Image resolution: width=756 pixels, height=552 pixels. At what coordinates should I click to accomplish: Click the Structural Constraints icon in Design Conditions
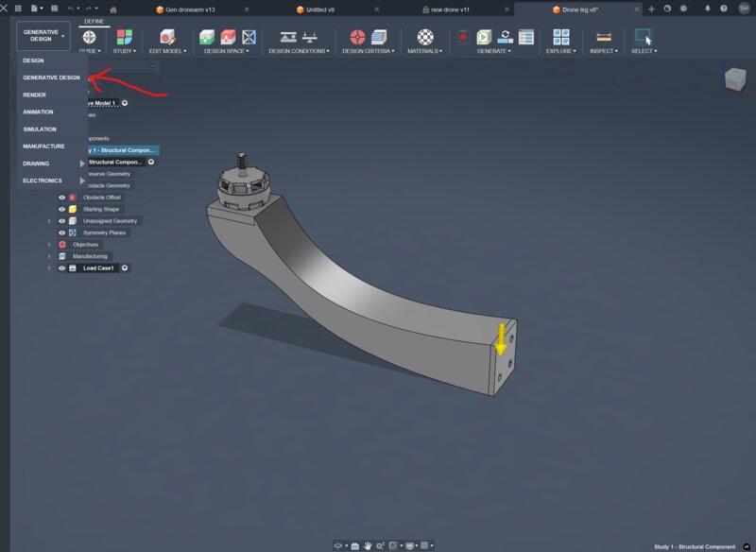click(288, 37)
